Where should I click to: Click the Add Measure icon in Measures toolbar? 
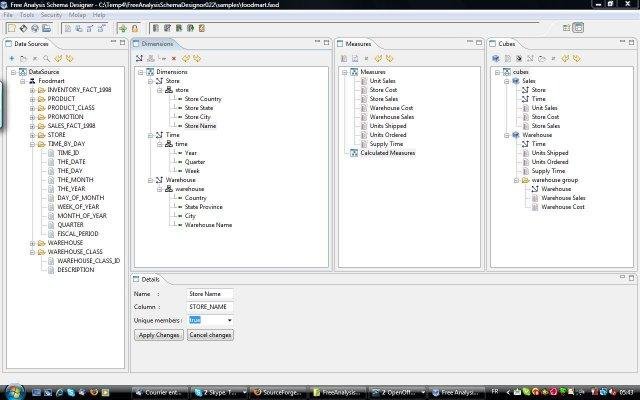pyautogui.click(x=344, y=59)
